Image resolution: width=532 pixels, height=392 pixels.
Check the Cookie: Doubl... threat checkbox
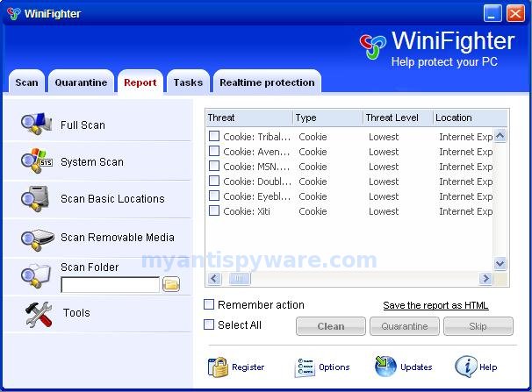pyautogui.click(x=214, y=181)
